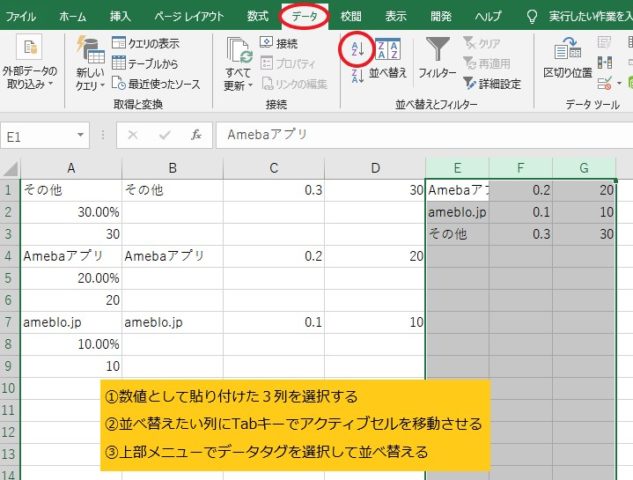
Task: Click the formula bar Cancel X button
Action: click(x=133, y=135)
